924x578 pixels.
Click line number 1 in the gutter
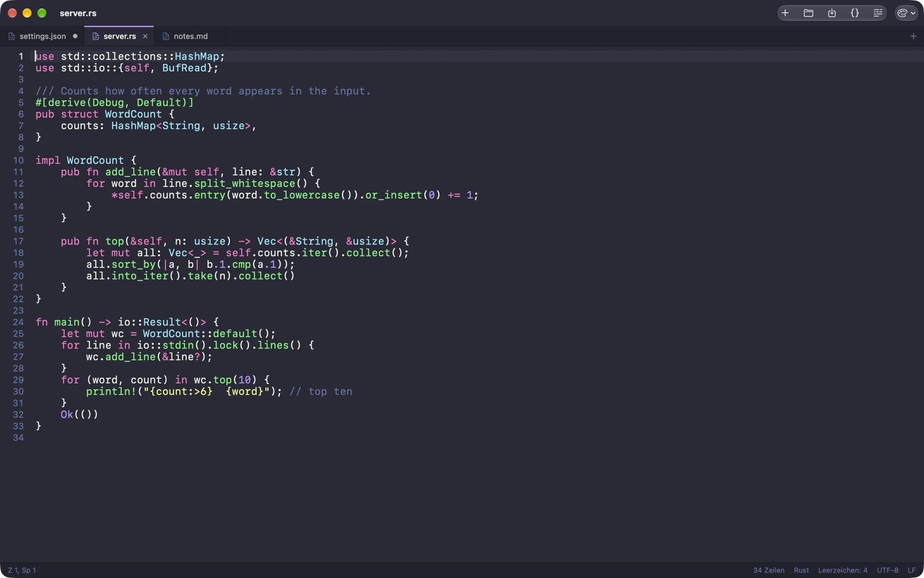21,56
